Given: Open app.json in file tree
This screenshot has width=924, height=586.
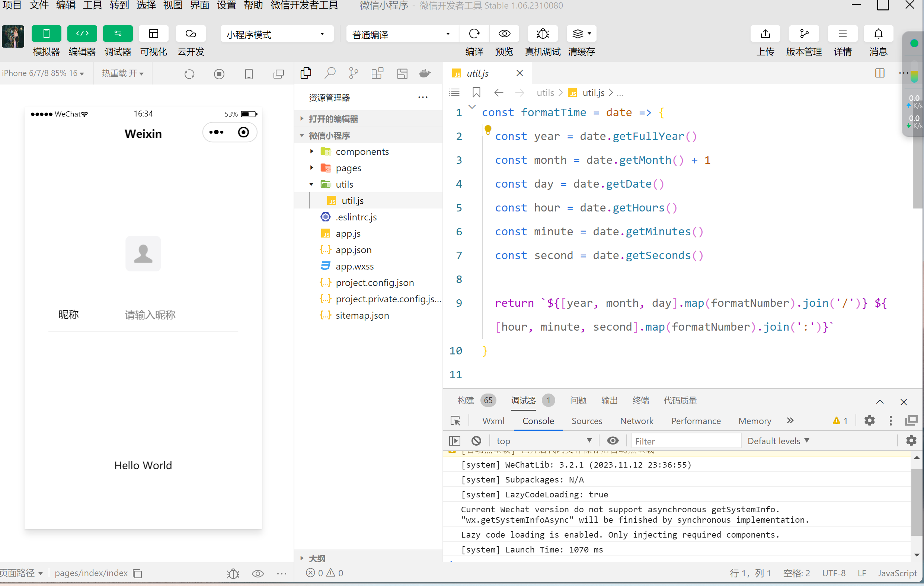Looking at the screenshot, I should (353, 250).
